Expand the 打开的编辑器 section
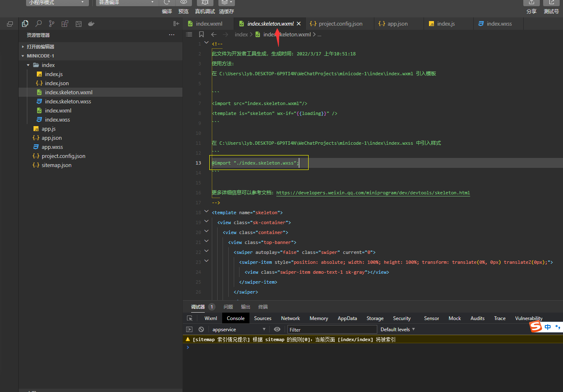The width and height of the screenshot is (563, 392). click(101, 47)
